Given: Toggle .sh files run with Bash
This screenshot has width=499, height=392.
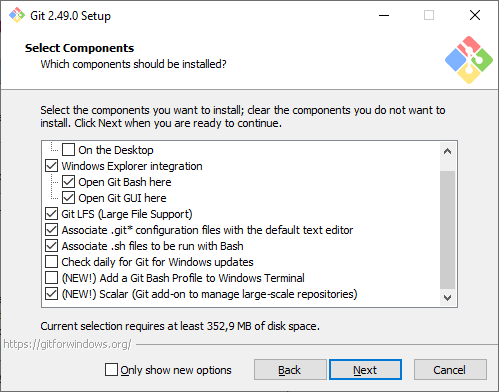Looking at the screenshot, I should click(x=51, y=246).
